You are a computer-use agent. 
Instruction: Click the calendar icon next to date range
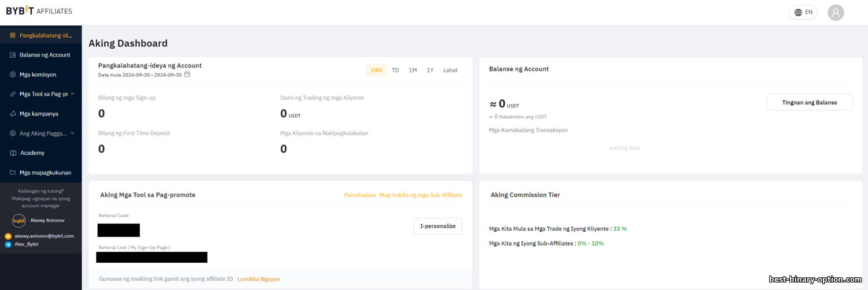tap(187, 75)
